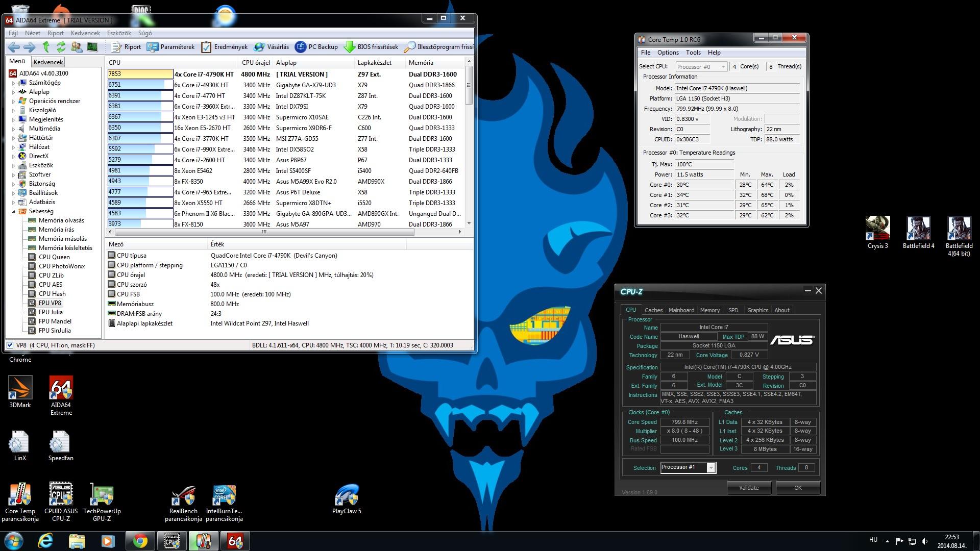This screenshot has width=980, height=551.
Task: Expand the Számítógép tree node
Action: 14,83
